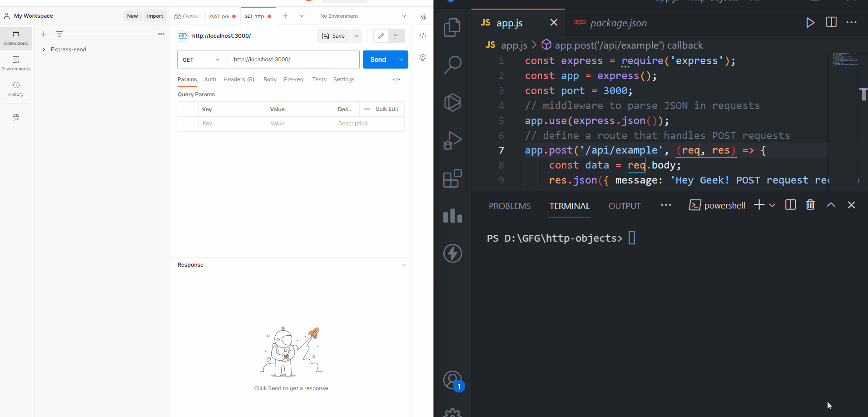The height and width of the screenshot is (417, 868).
Task: Open editor more actions menu
Action: (852, 22)
